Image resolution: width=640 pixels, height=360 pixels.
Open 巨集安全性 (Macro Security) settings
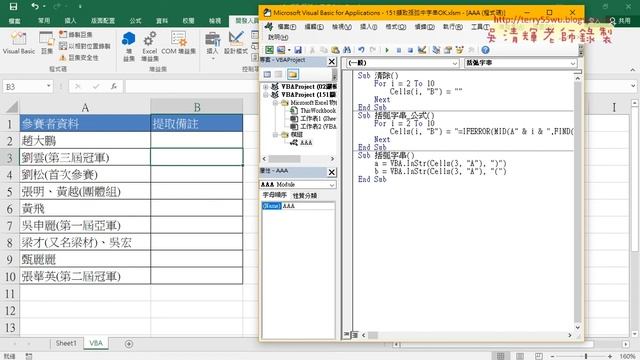point(79,58)
